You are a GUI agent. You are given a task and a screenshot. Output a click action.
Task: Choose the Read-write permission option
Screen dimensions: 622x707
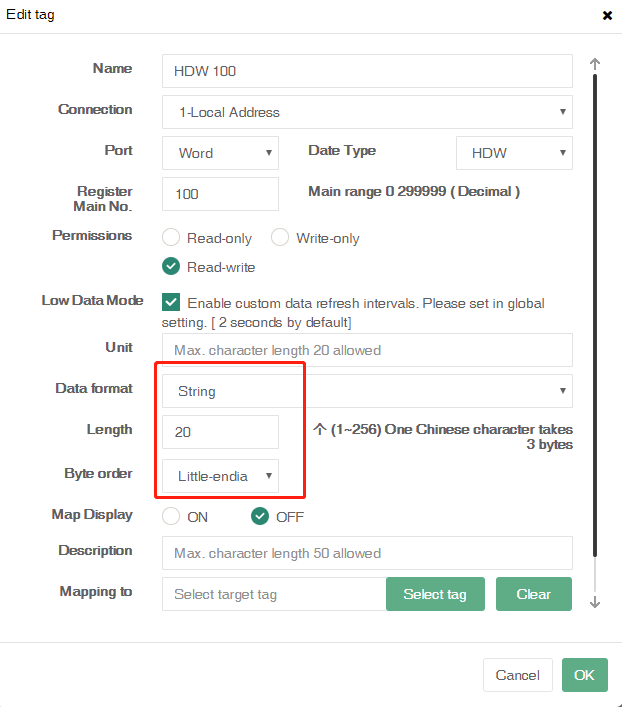171,267
